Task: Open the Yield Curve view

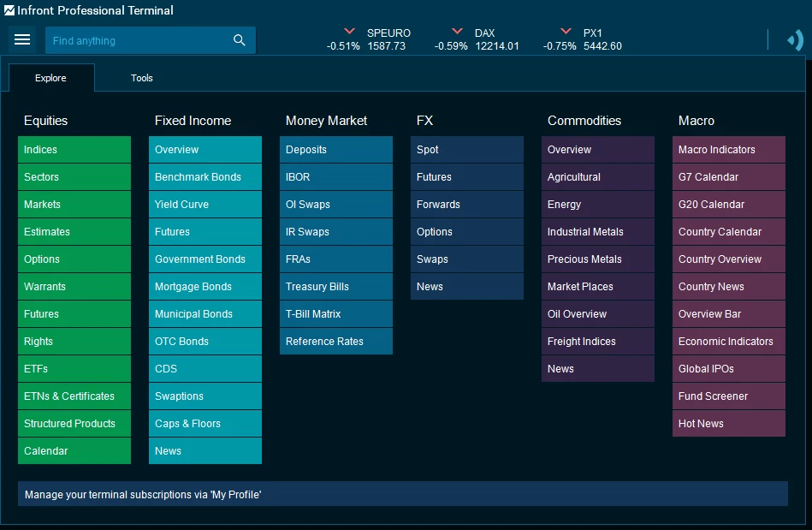Action: pyautogui.click(x=205, y=204)
